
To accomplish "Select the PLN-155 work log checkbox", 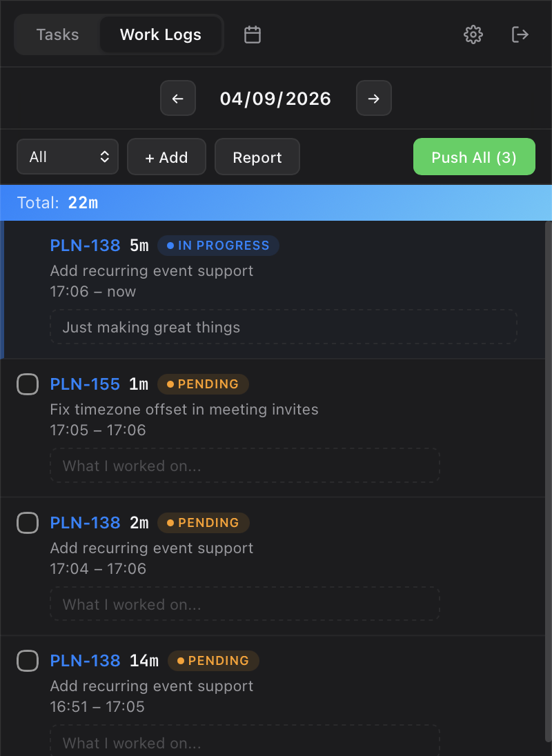I will 28,384.
